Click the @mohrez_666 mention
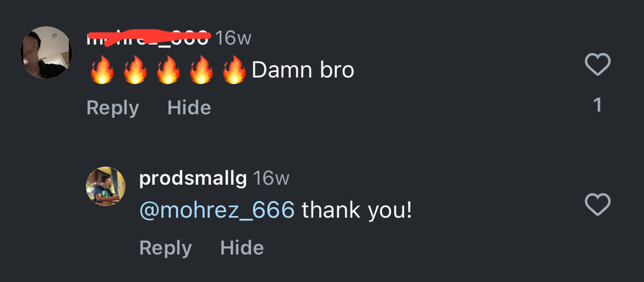This screenshot has width=644, height=282. [x=217, y=210]
